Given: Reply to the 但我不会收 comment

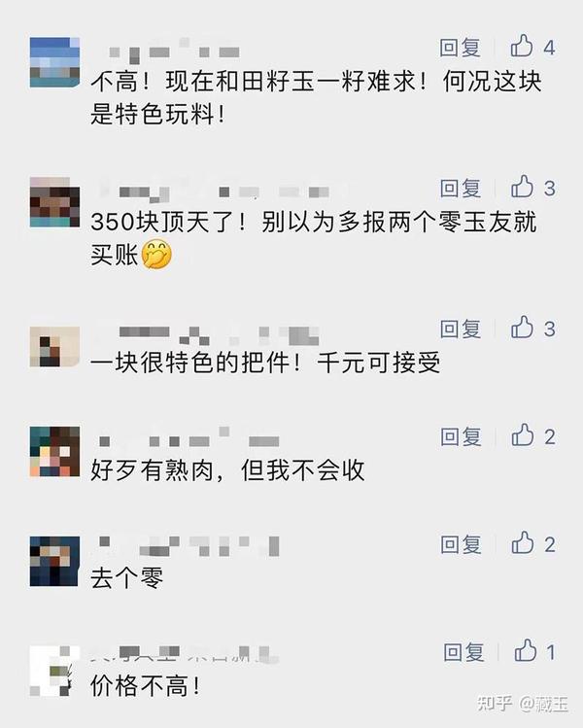Looking at the screenshot, I should (x=461, y=436).
